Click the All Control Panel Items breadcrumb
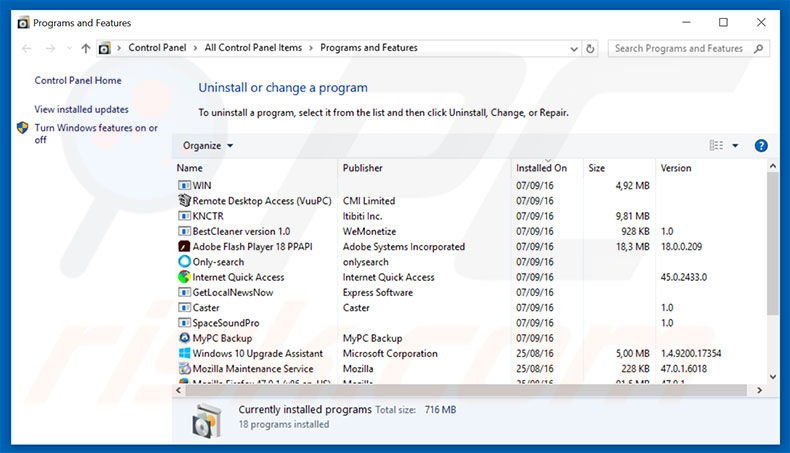The image size is (790, 453). click(x=253, y=48)
